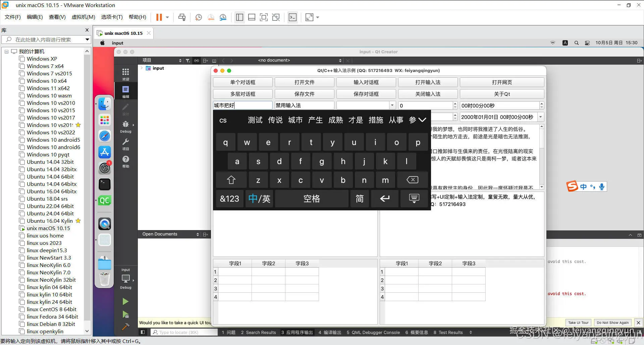The image size is (644, 345).
Task: Revert the VM to its previous snapshot
Action: click(211, 17)
